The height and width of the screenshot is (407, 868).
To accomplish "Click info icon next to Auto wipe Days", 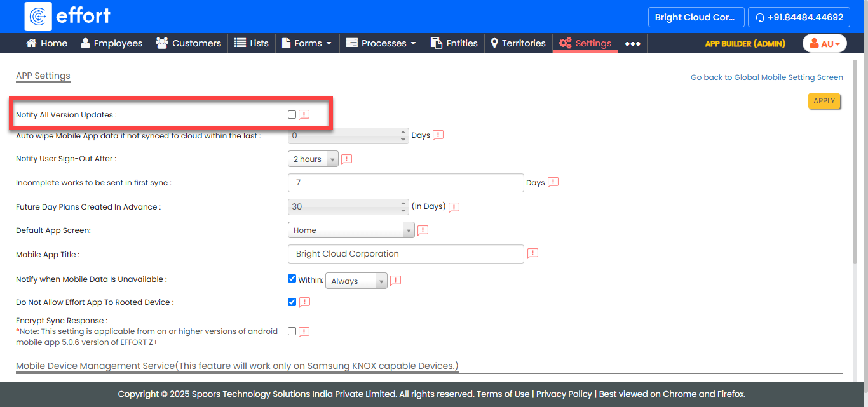I will pos(438,135).
